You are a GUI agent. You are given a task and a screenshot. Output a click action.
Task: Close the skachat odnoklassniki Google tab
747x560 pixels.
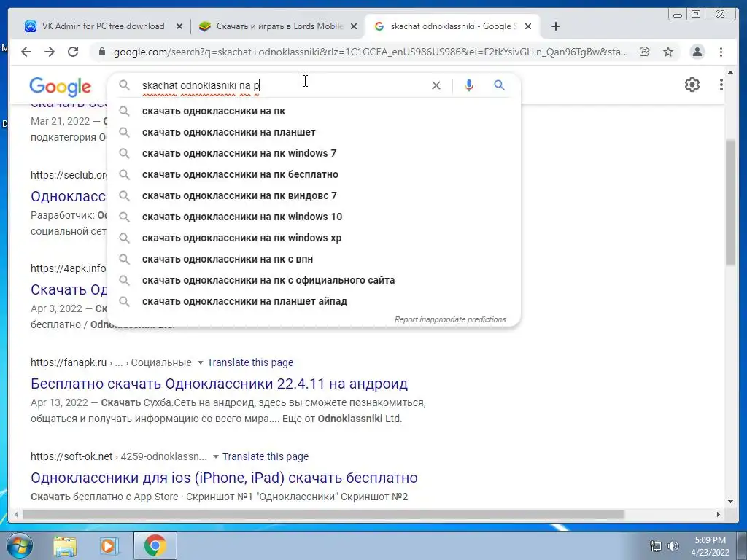coord(528,27)
